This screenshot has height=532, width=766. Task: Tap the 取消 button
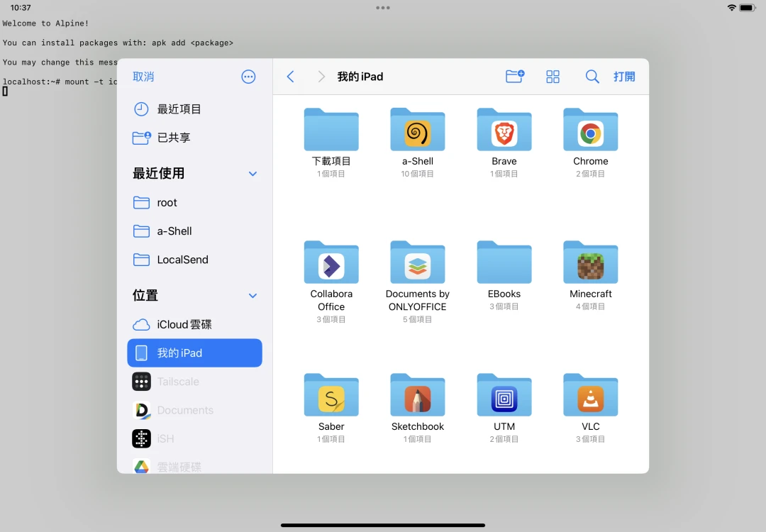click(x=143, y=77)
